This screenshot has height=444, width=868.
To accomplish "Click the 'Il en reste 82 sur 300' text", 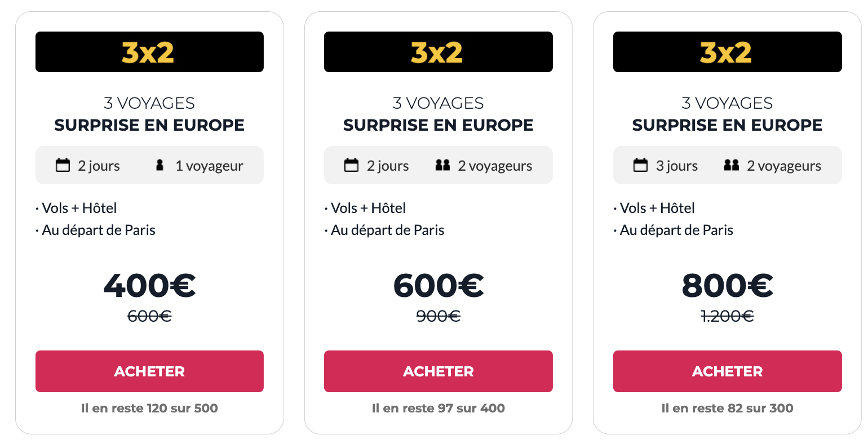I will point(728,408).
